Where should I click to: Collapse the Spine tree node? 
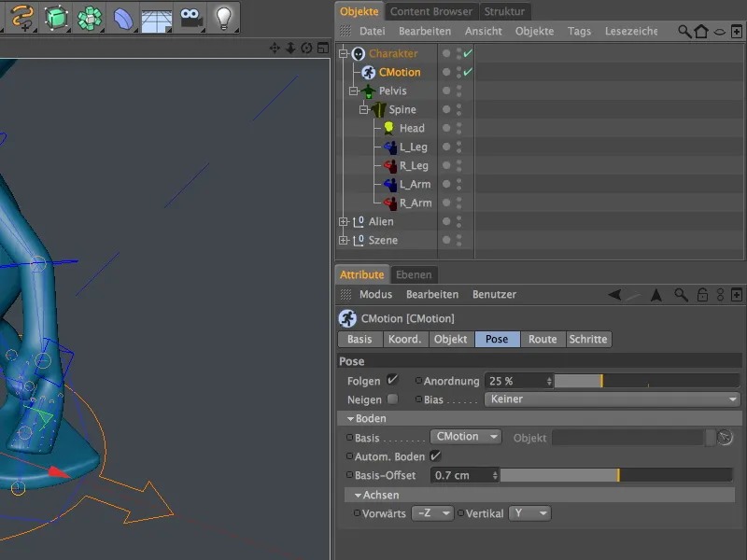pos(363,109)
